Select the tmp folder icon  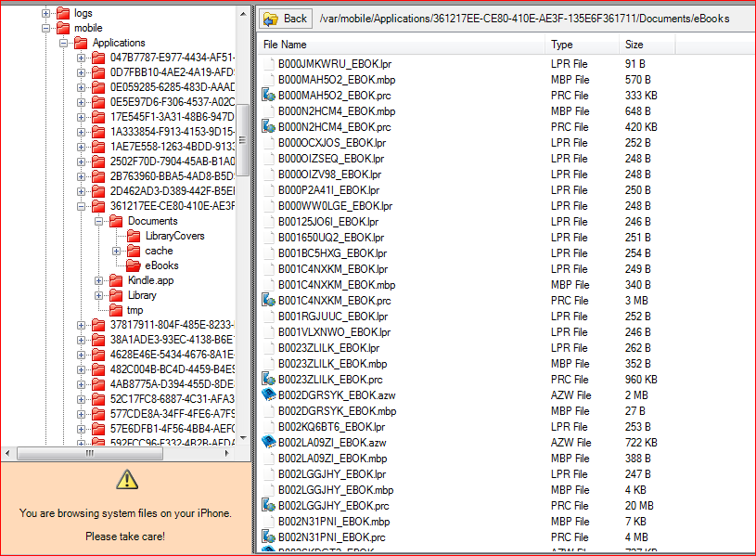pos(116,310)
